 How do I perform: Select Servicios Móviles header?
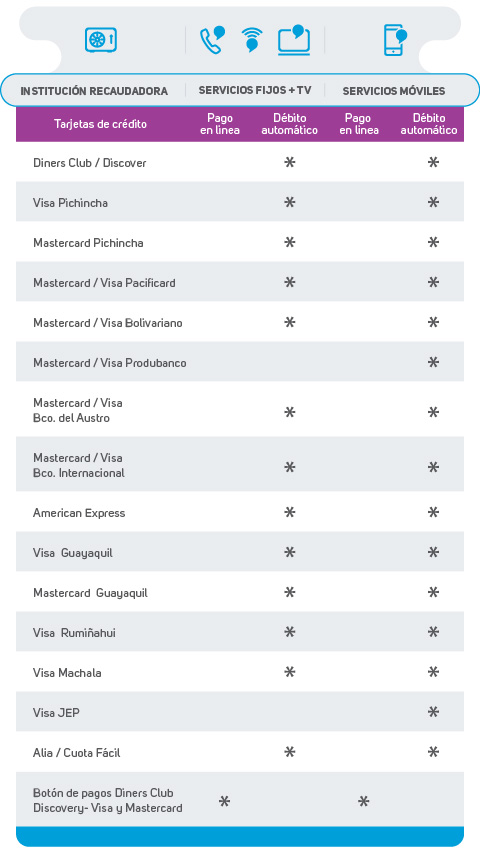pyautogui.click(x=394, y=91)
